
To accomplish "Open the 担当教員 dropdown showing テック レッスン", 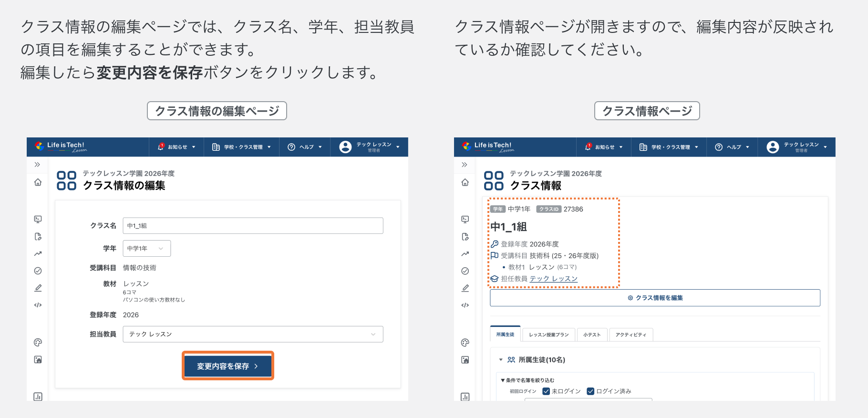I will [253, 334].
